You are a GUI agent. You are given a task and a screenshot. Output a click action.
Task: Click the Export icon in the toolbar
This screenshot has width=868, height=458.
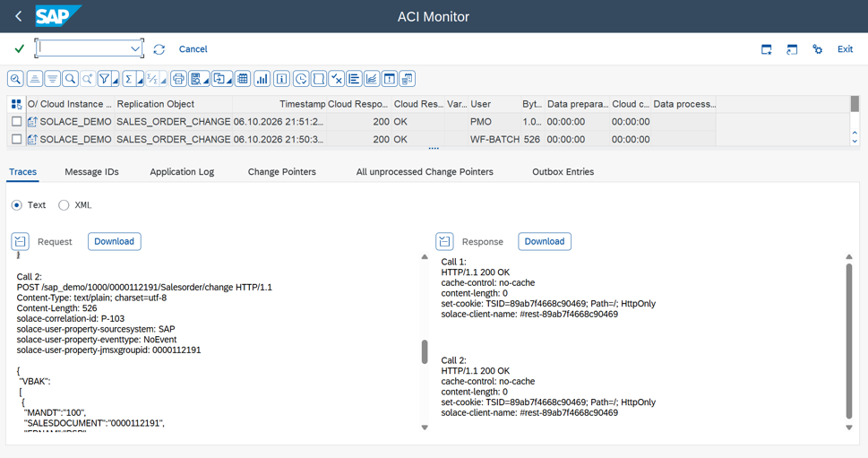[219, 79]
